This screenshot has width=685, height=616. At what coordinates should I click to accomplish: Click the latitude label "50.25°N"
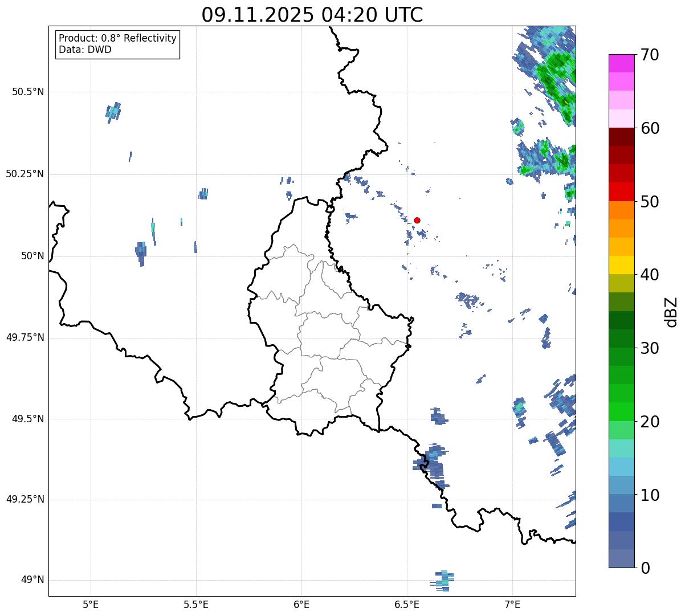point(25,174)
